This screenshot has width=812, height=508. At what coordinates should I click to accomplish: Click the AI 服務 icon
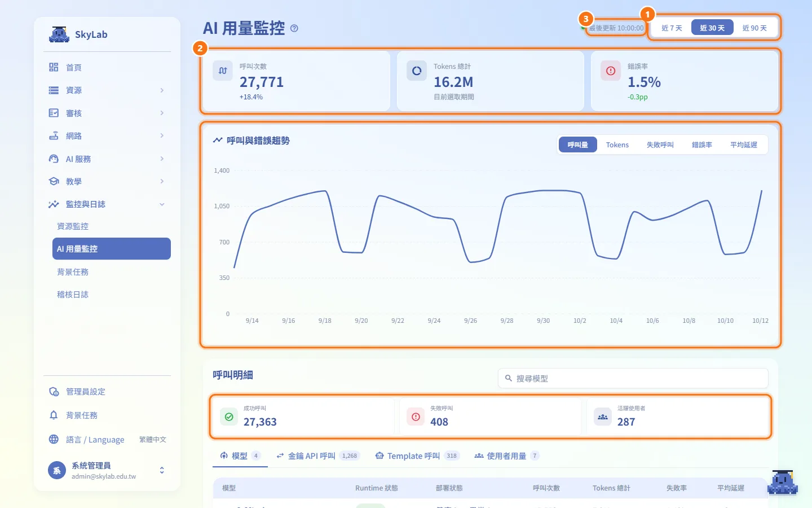coord(54,159)
